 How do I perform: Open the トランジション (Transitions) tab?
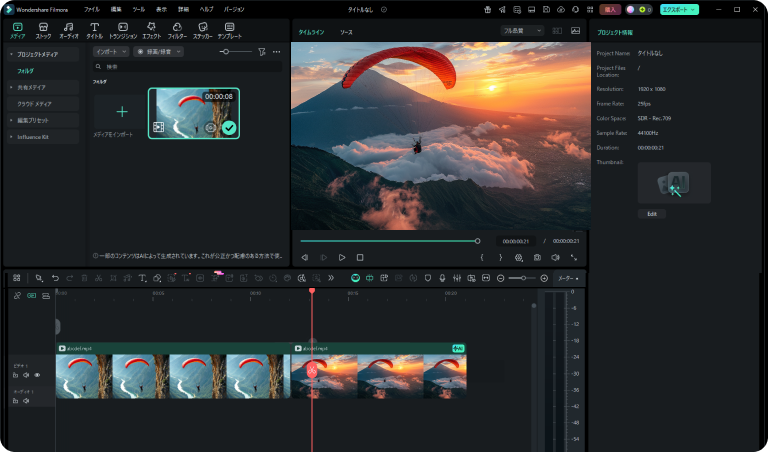[123, 30]
